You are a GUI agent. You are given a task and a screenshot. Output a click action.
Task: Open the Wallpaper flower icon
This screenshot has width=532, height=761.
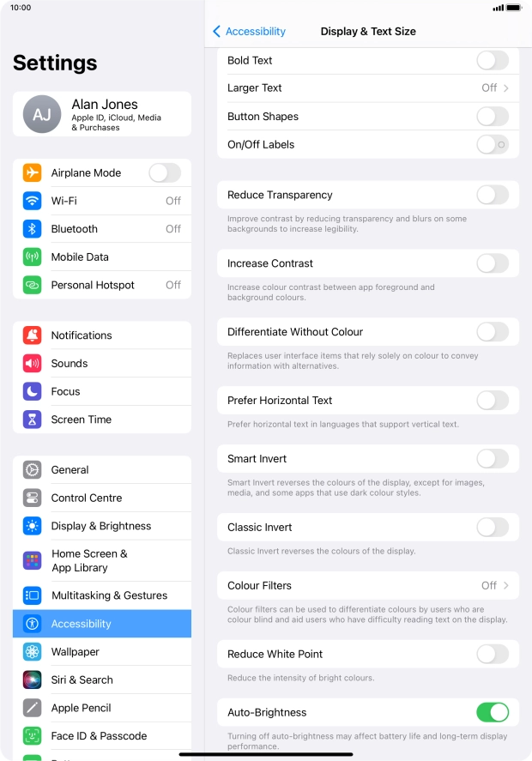click(x=32, y=652)
